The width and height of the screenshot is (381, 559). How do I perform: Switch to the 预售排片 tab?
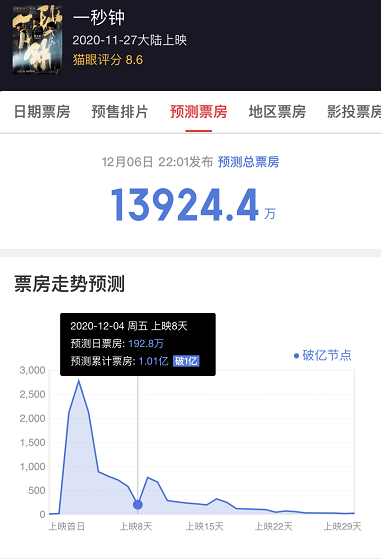coord(120,112)
